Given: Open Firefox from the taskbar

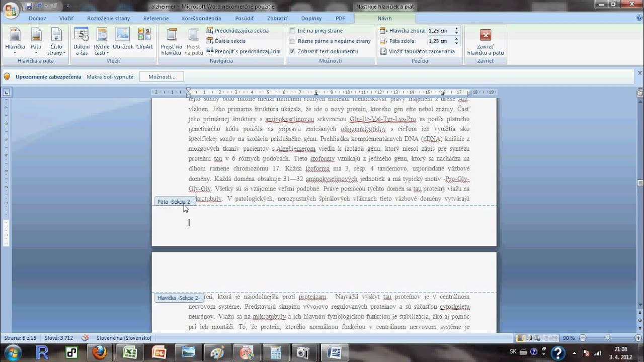Looking at the screenshot, I should pos(99,352).
